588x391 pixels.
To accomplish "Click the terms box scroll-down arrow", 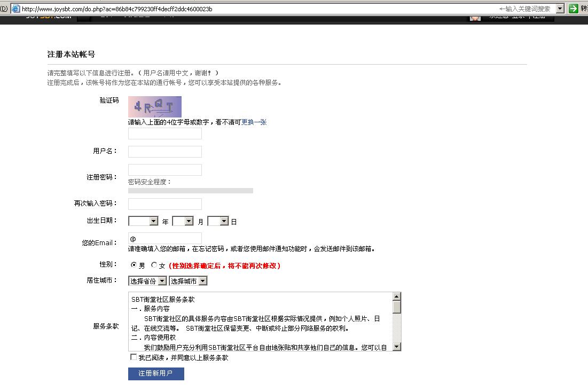I will 396,346.
